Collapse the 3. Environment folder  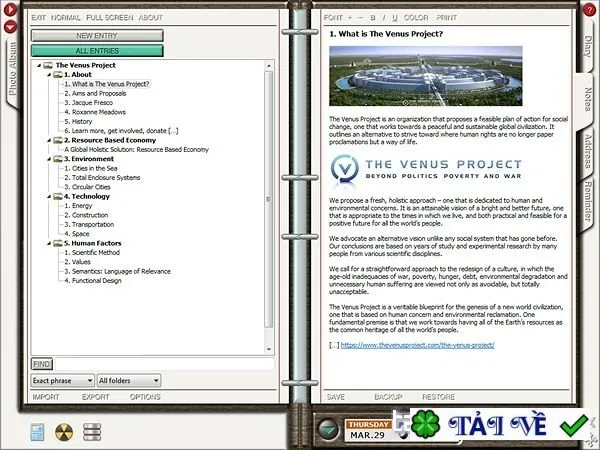(x=49, y=159)
